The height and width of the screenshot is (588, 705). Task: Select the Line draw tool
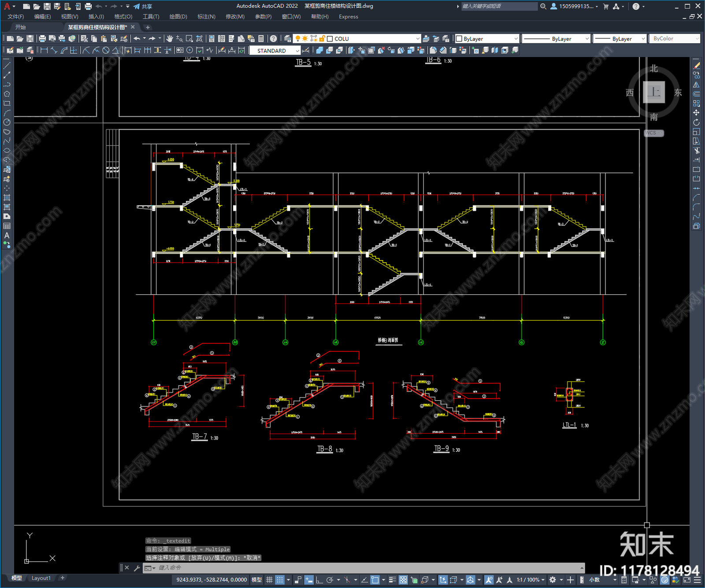[7, 65]
